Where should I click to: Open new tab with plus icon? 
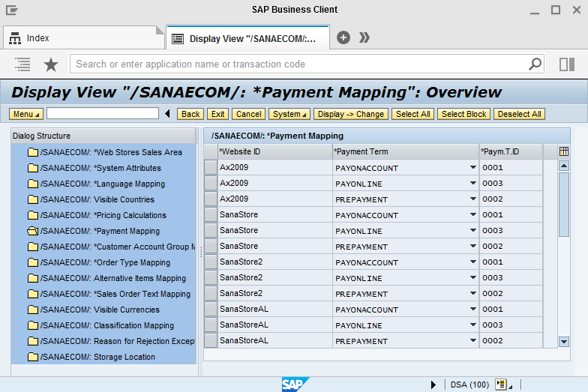[x=343, y=37]
